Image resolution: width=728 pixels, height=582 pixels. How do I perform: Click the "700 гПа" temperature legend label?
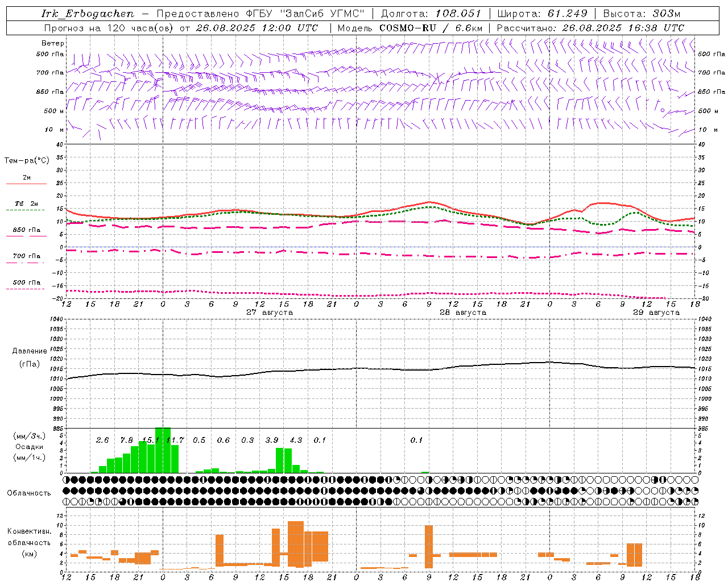[x=27, y=256]
